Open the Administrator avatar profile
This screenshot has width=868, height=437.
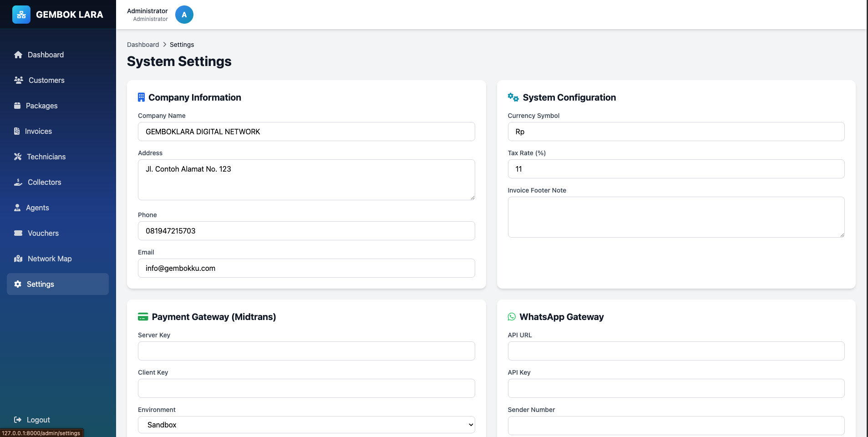coord(184,15)
